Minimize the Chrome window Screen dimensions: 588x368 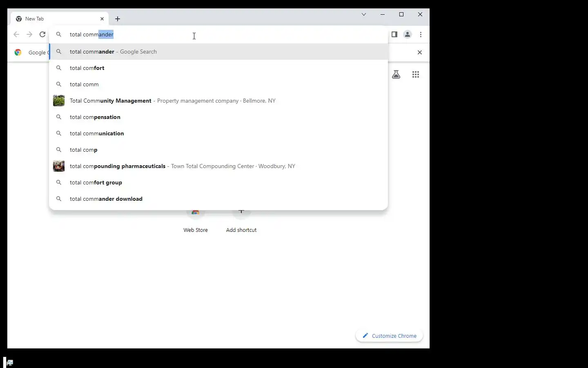(x=383, y=14)
